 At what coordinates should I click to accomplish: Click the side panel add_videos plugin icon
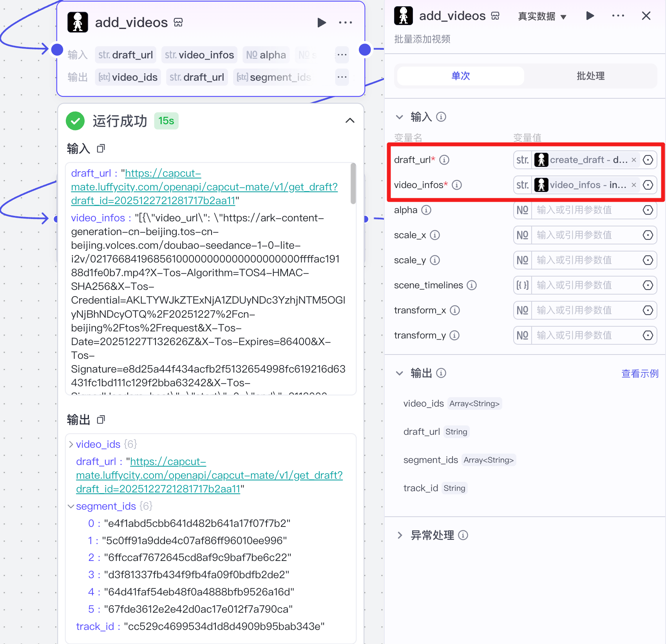(x=404, y=16)
